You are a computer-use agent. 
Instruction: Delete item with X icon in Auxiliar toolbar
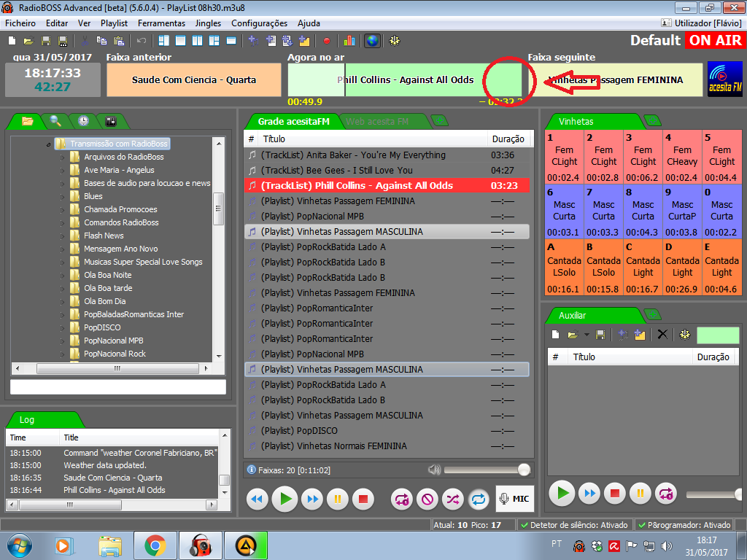pos(662,334)
